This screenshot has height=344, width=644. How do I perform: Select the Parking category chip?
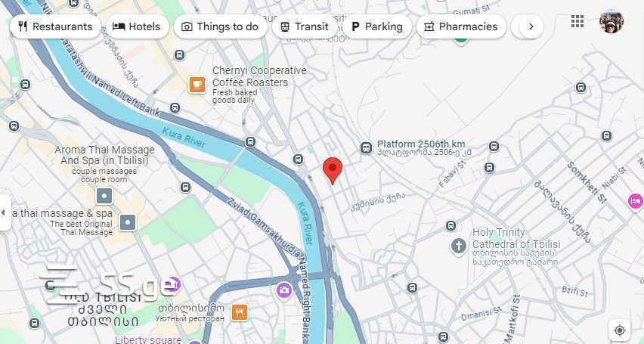(376, 26)
